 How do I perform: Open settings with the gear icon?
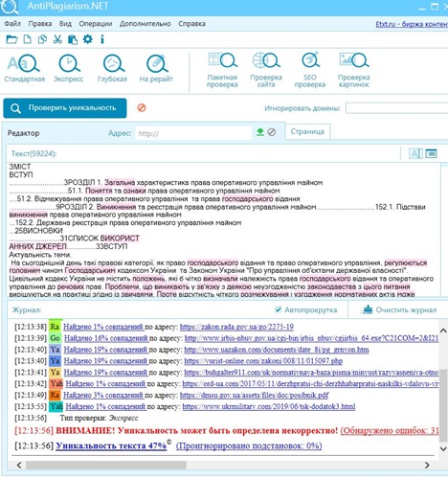point(88,39)
